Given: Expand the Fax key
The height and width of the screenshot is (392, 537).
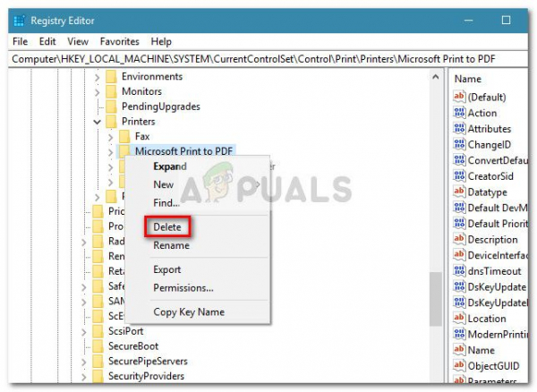Looking at the screenshot, I should (110, 137).
